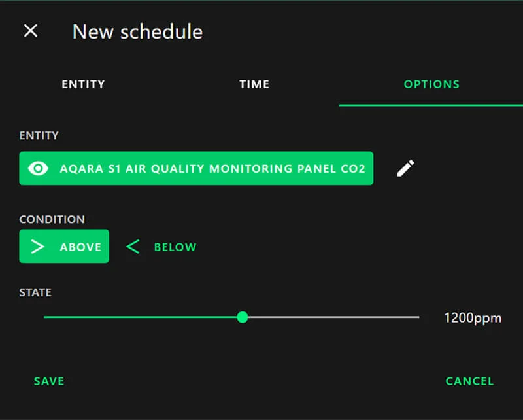Click the State slider handle
The image size is (523, 420).
[x=243, y=317]
